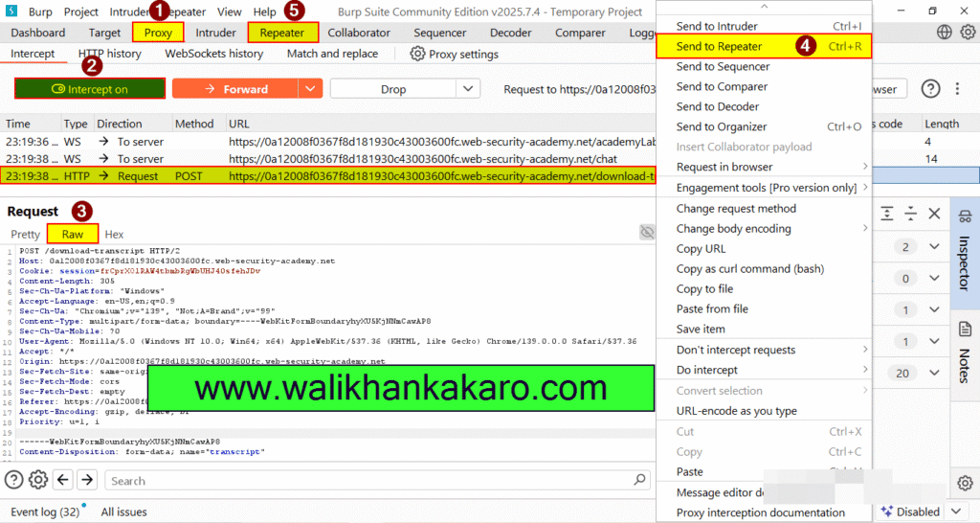Open gear icon at bottom right sidebar
This screenshot has width=980, height=523.
(965, 483)
